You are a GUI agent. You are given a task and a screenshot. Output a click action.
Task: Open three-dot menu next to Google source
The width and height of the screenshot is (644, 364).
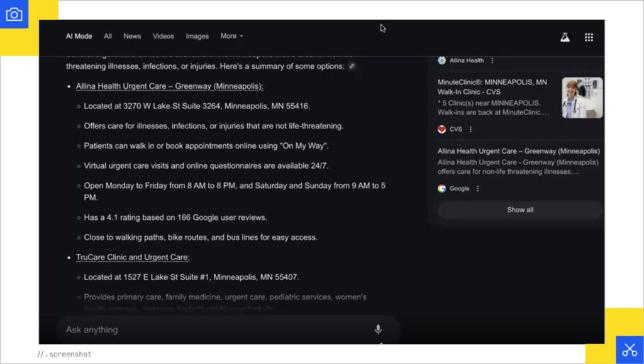click(477, 188)
